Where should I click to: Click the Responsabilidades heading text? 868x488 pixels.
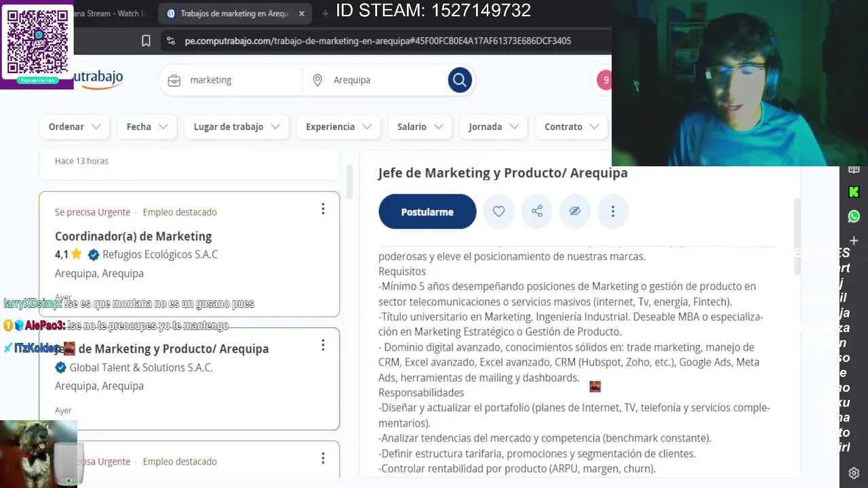[x=421, y=392]
